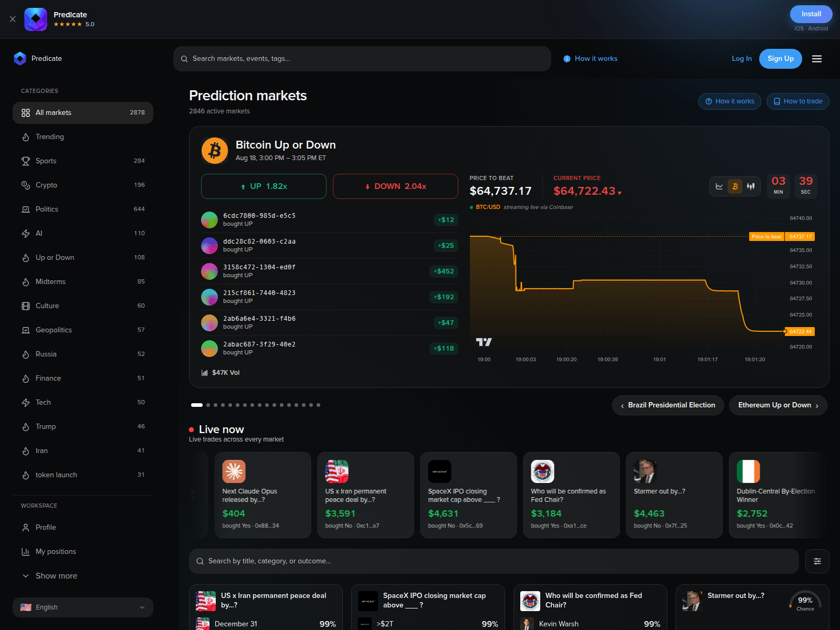Click the My positions chart icon
This screenshot has height=630, width=840.
tap(26, 552)
